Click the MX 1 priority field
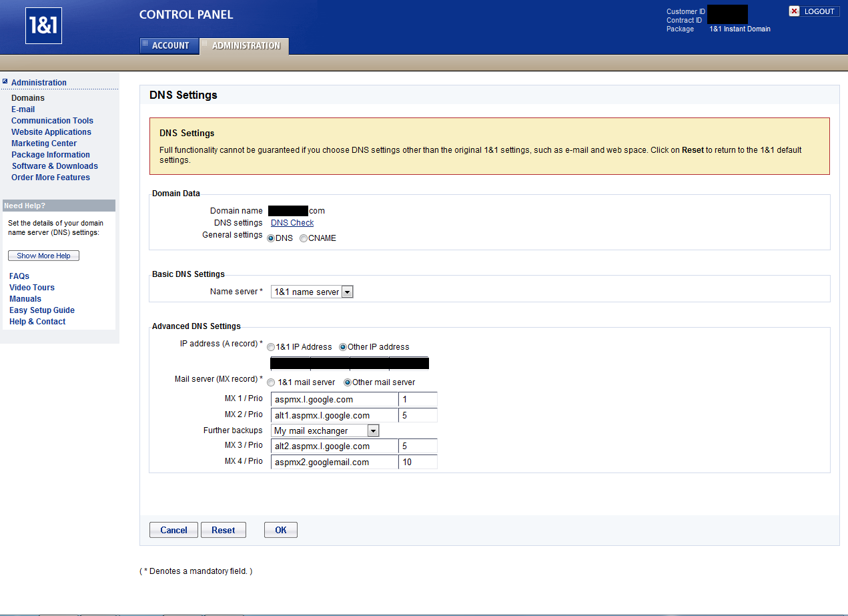The image size is (848, 616). point(418,399)
